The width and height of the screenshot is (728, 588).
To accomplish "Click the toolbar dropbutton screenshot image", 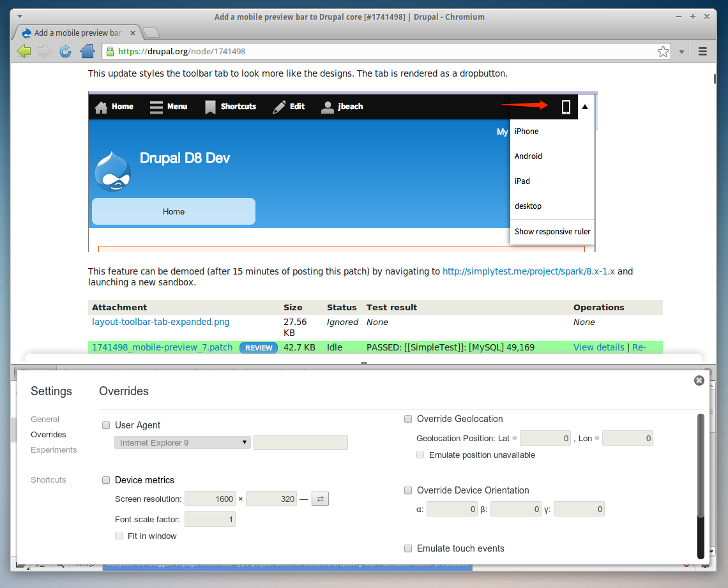I will (343, 172).
